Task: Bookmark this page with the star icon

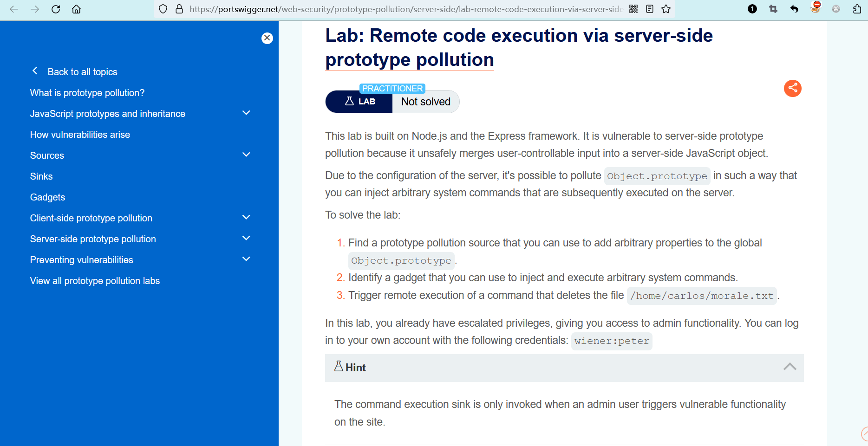Action: [x=666, y=9]
